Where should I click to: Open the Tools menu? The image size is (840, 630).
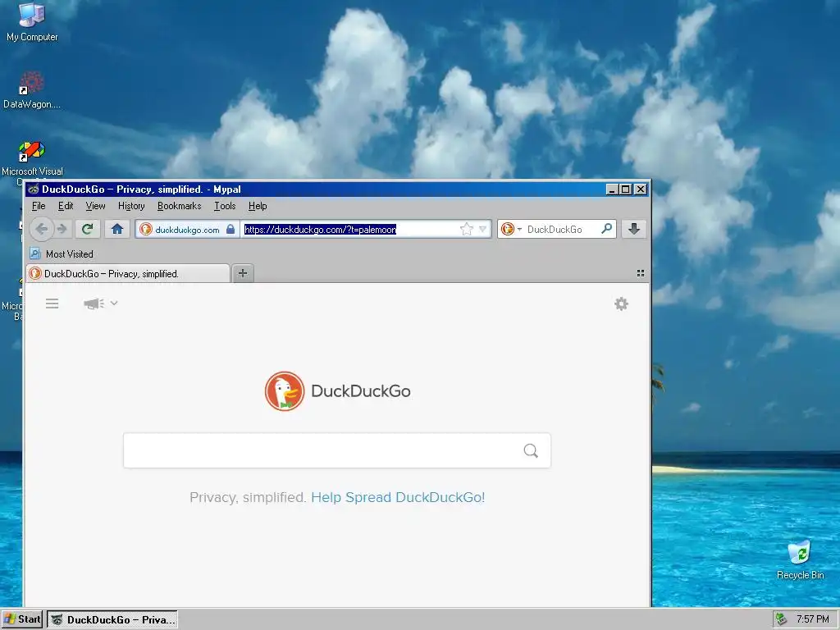click(x=225, y=206)
